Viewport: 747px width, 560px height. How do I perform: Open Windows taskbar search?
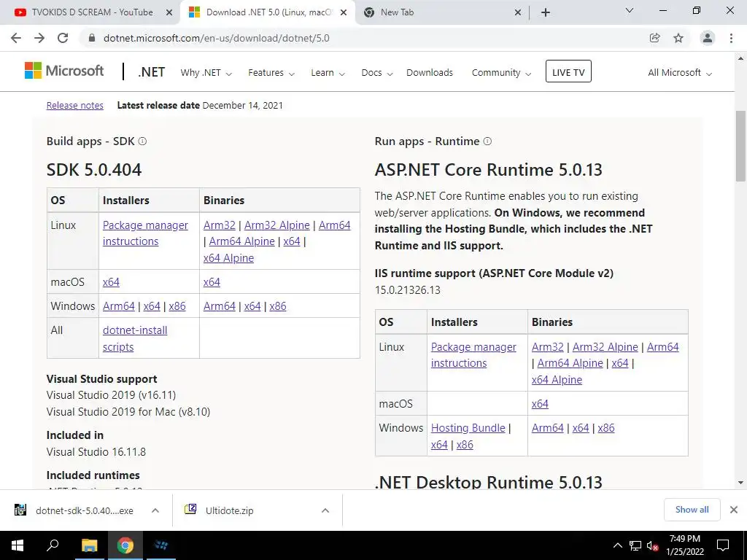click(x=53, y=545)
